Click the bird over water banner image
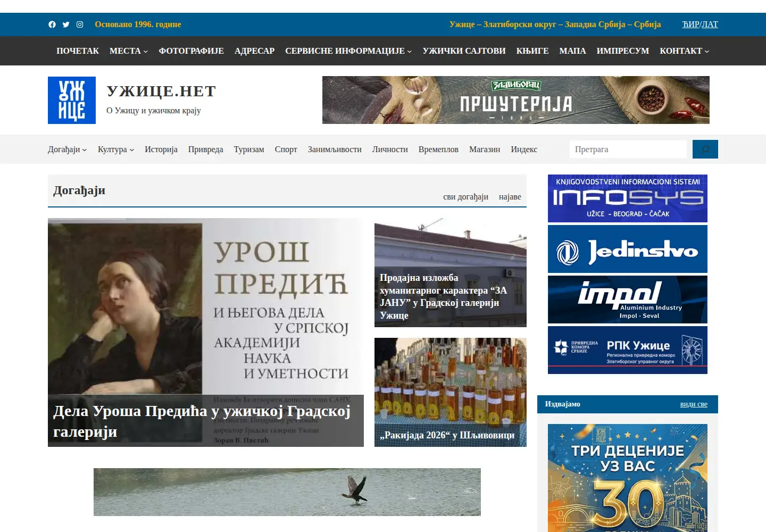The image size is (766, 532). pos(287,492)
